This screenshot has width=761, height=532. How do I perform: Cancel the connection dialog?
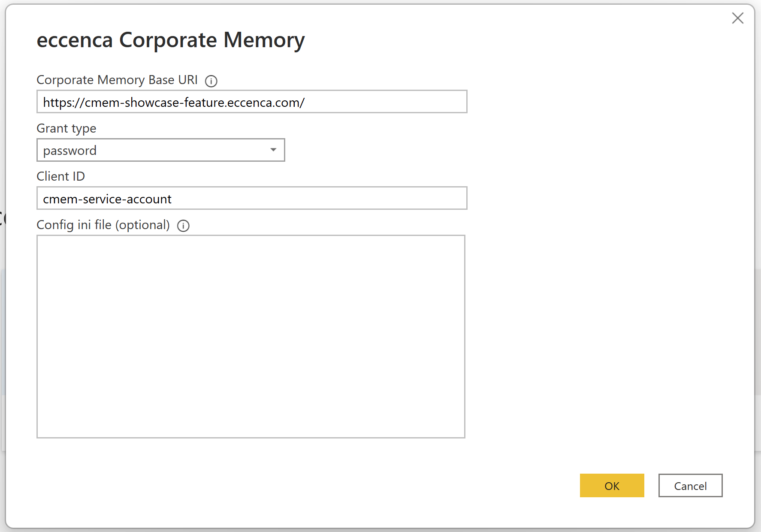pos(690,486)
